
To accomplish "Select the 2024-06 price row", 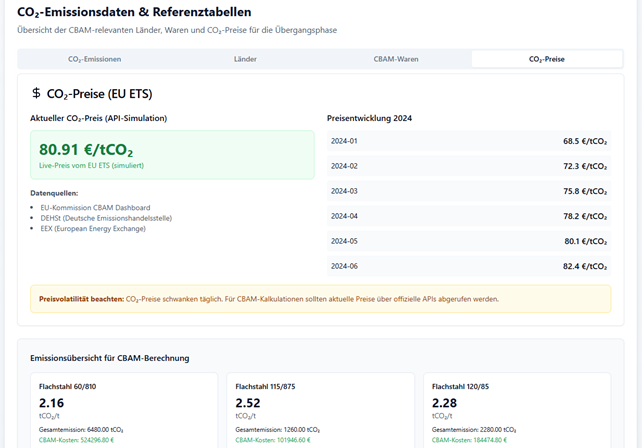I will (468, 266).
